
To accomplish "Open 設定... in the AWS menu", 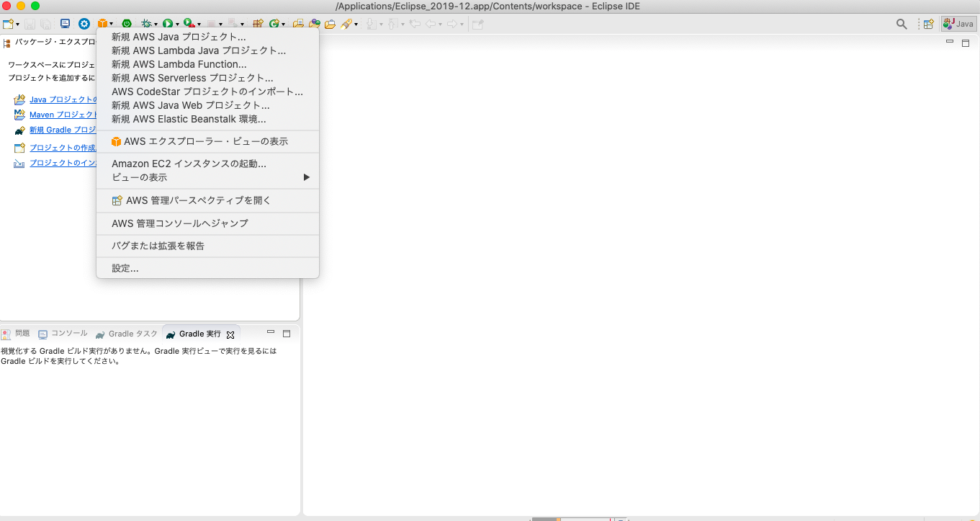I will point(207,268).
